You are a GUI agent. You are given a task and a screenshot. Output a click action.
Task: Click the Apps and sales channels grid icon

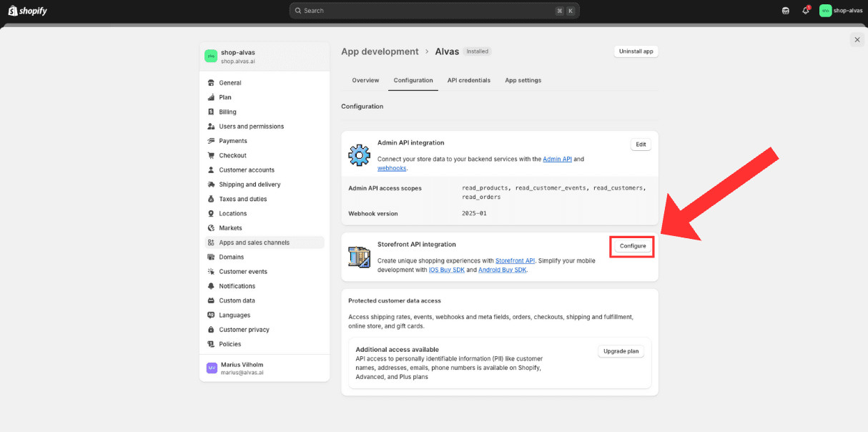pos(211,242)
